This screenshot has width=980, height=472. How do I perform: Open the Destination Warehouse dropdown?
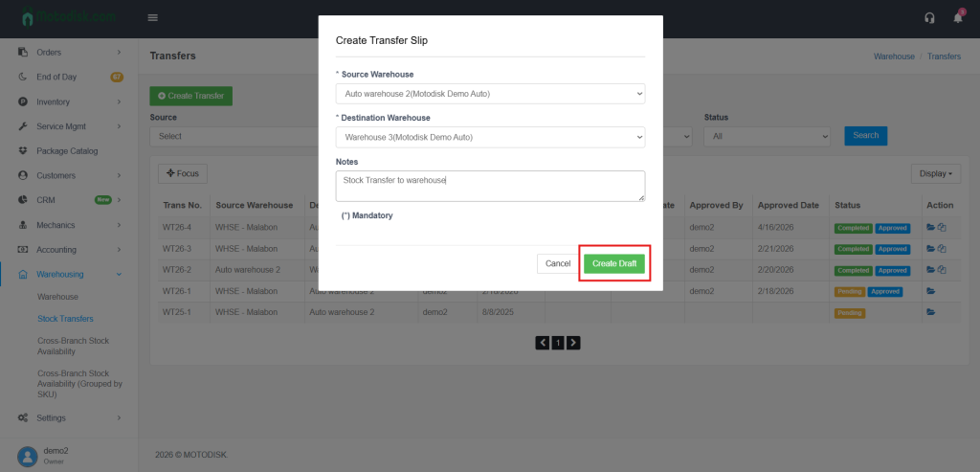pyautogui.click(x=490, y=137)
